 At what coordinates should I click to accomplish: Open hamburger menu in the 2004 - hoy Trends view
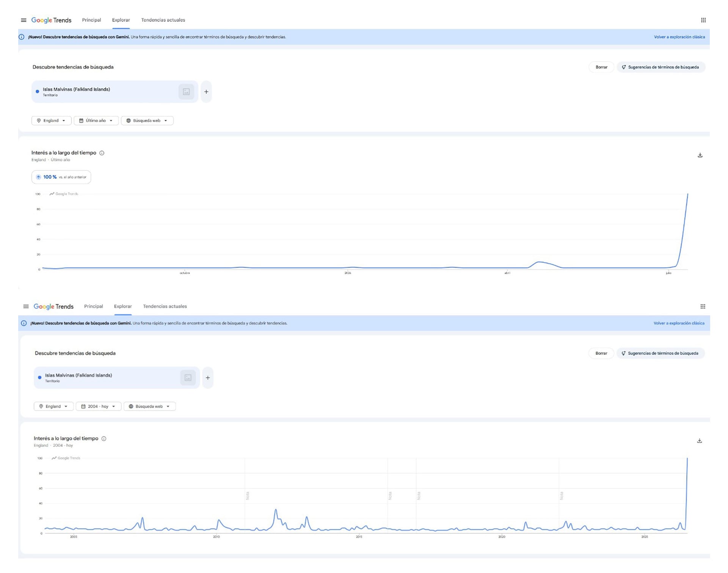point(26,306)
